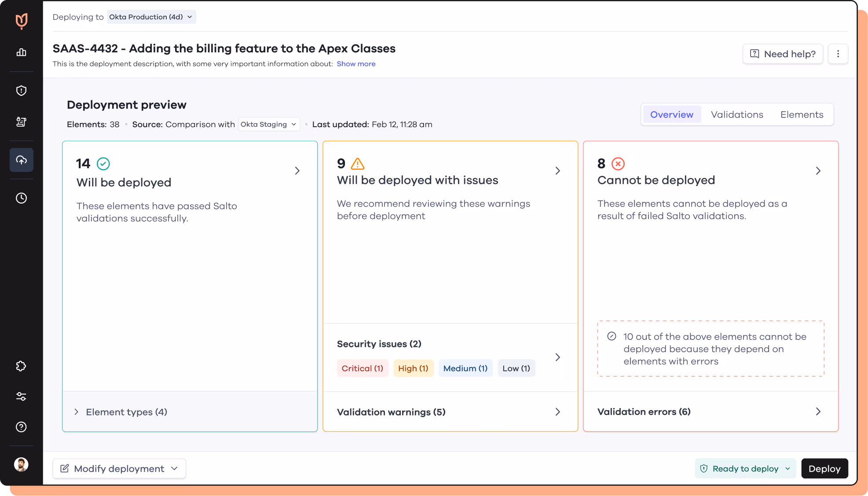The height and width of the screenshot is (496, 868).
Task: Click the warning triangle icon beside 9
Action: (x=358, y=164)
